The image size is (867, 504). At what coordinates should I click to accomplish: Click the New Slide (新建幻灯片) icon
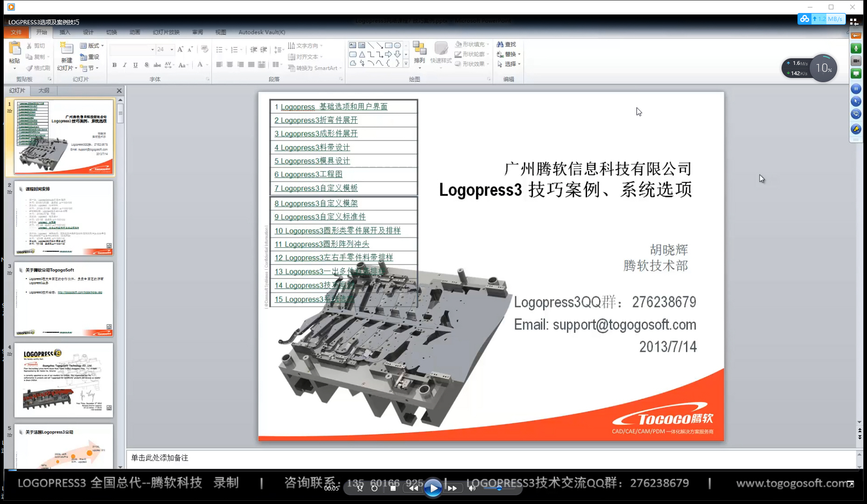[x=67, y=48]
